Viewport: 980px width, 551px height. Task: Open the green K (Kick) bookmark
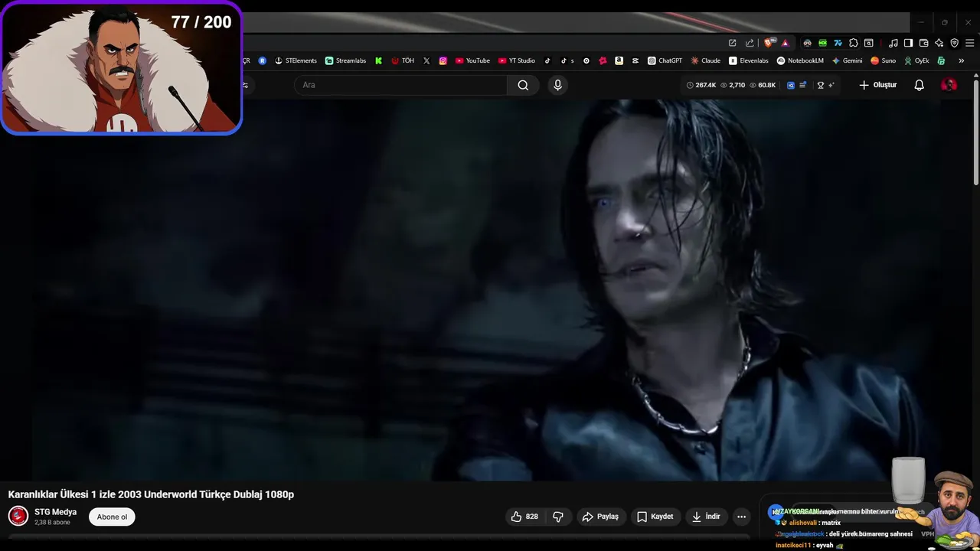pyautogui.click(x=378, y=60)
